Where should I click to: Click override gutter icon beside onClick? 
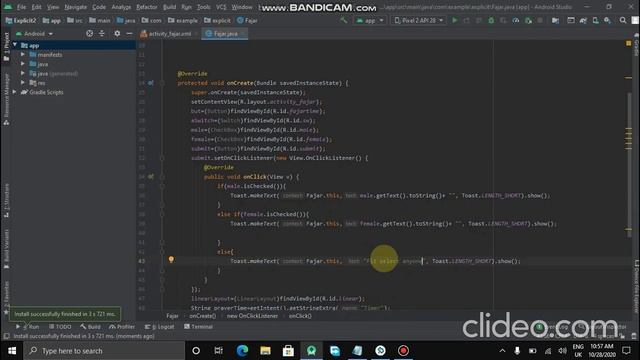(x=151, y=177)
